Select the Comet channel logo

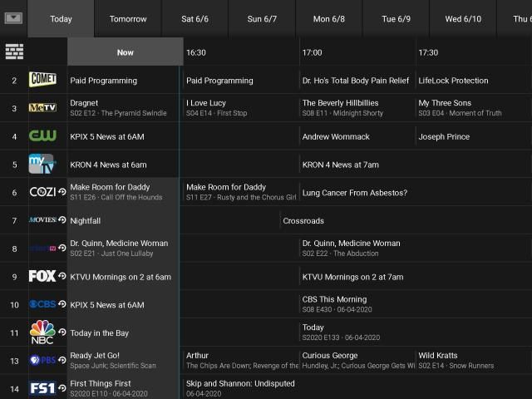42,81
